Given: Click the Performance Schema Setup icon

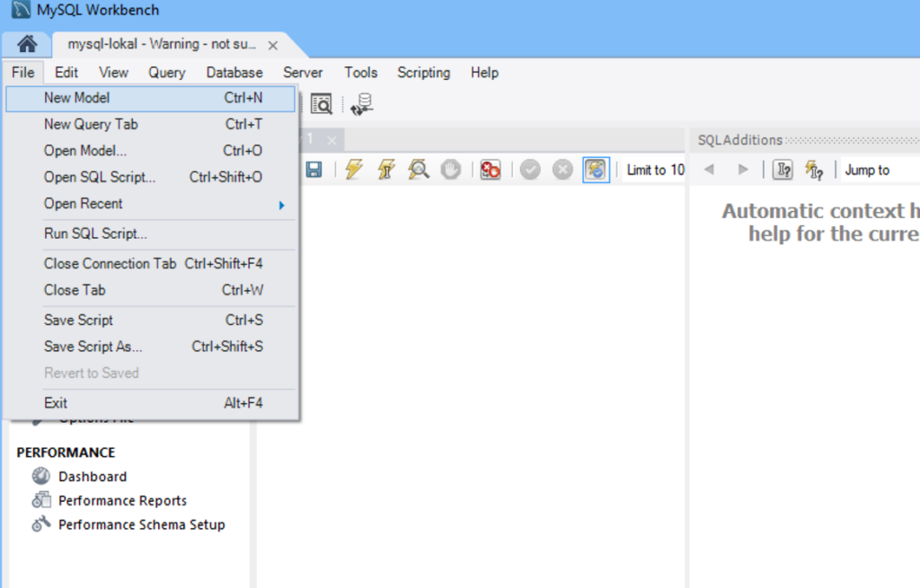Looking at the screenshot, I should coord(41,524).
